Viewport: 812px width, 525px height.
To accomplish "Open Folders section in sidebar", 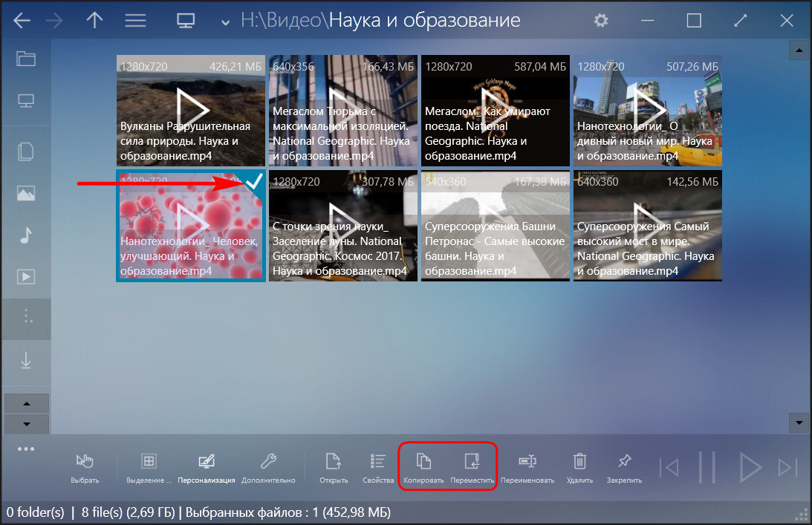I will tap(26, 59).
